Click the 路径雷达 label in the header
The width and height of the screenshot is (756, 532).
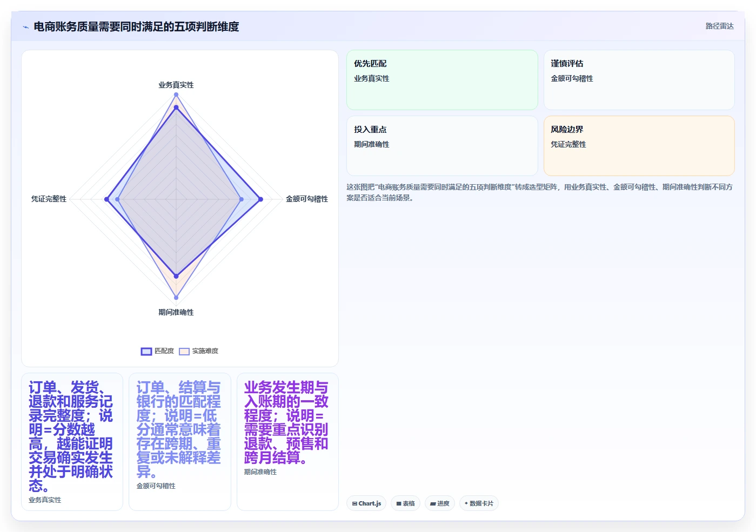[x=720, y=26]
